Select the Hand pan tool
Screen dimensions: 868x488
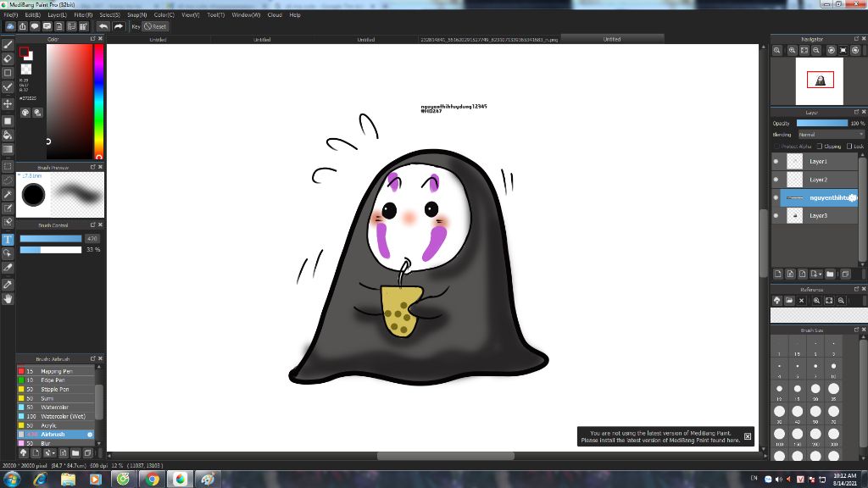click(8, 299)
